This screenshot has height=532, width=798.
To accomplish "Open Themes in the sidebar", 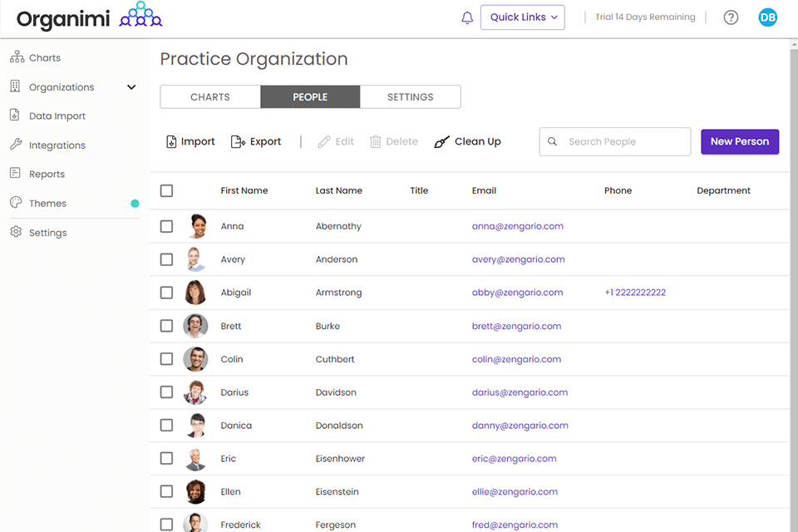I will (38, 203).
